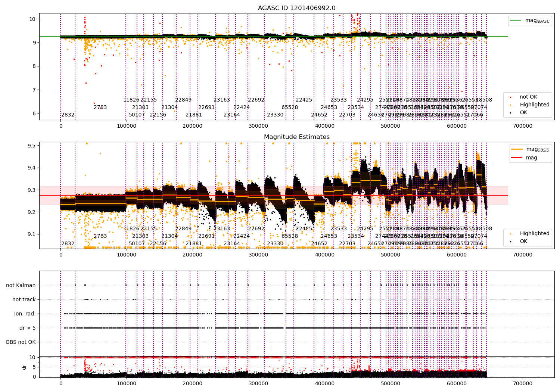This screenshot has height=392, width=560.
Task: Click the '600000' x-tick of the bottom plot
Action: [x=457, y=383]
